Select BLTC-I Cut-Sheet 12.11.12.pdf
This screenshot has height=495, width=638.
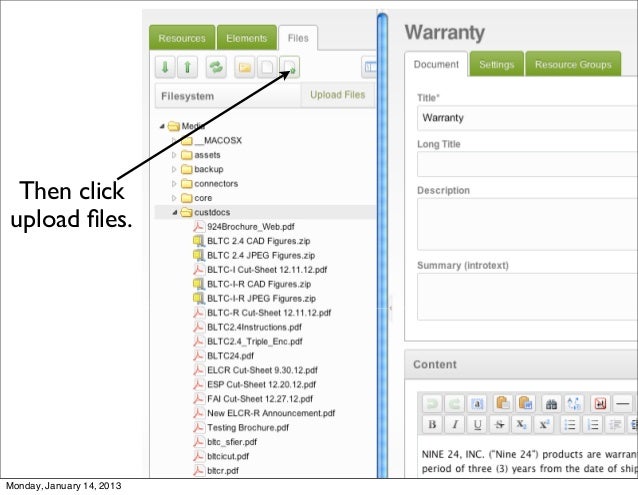[267, 270]
